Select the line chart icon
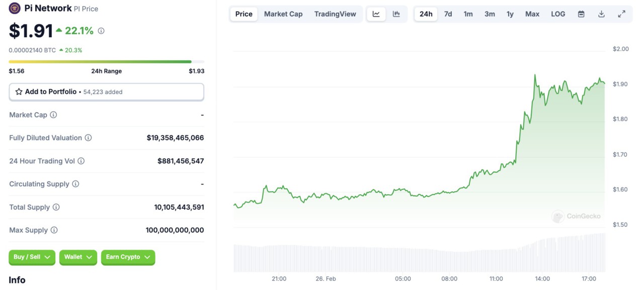Screen dimensions: 644x290 [376, 14]
